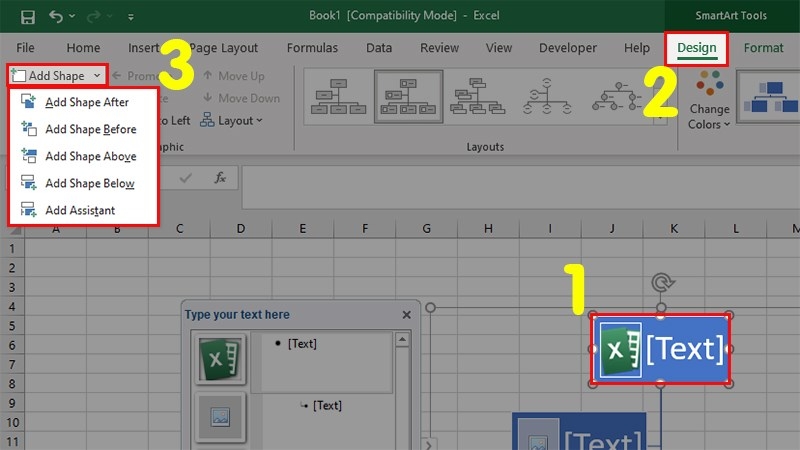Screen dimensions: 800x450
Task: Switch to the Home tab
Action: [83, 48]
